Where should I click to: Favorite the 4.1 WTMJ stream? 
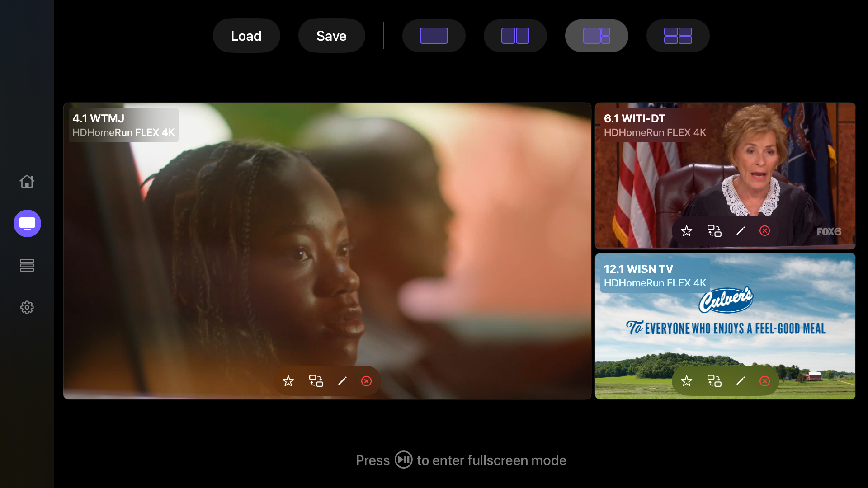[x=288, y=381]
